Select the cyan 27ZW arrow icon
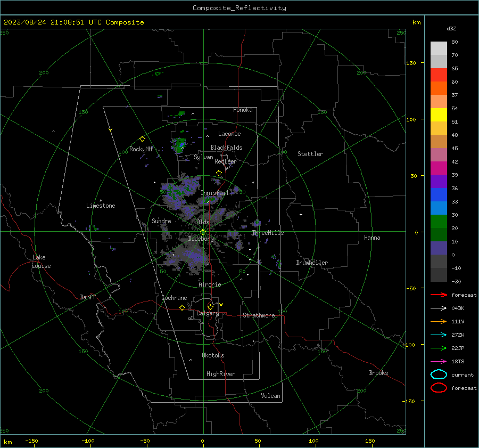 click(439, 335)
